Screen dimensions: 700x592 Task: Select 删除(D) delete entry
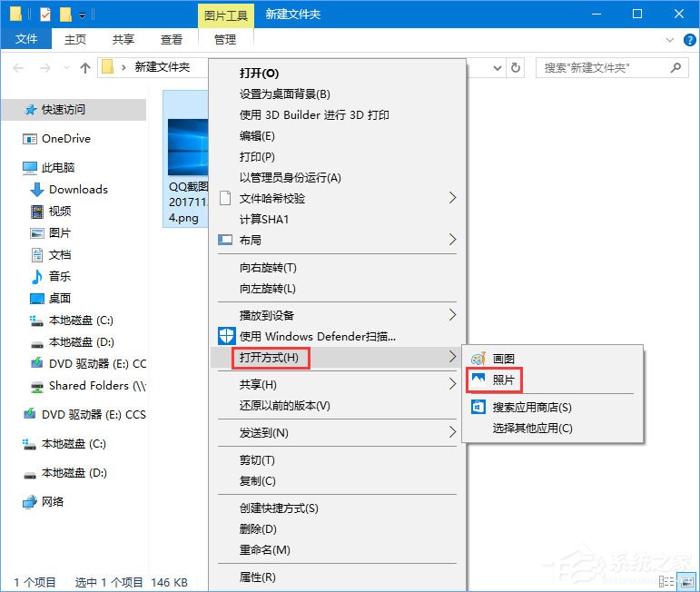point(258,529)
